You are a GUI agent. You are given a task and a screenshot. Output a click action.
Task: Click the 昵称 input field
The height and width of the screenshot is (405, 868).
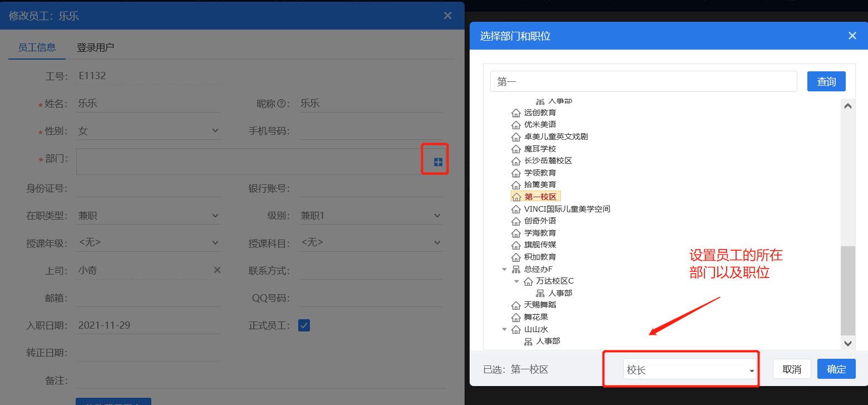pyautogui.click(x=371, y=104)
